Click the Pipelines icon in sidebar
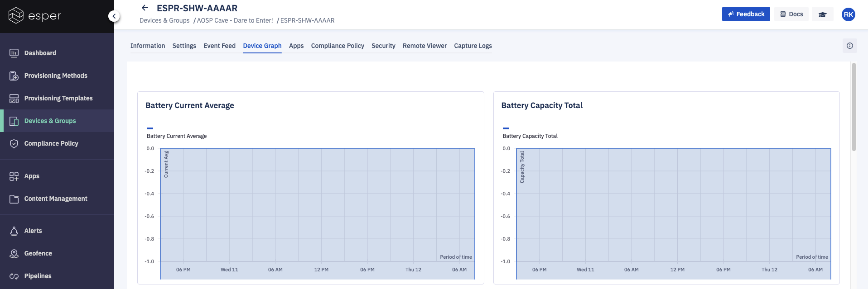The image size is (868, 289). (14, 276)
